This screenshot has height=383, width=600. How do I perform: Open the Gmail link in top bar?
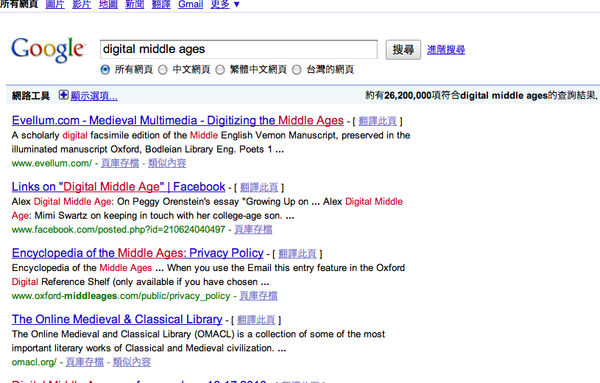tap(191, 4)
